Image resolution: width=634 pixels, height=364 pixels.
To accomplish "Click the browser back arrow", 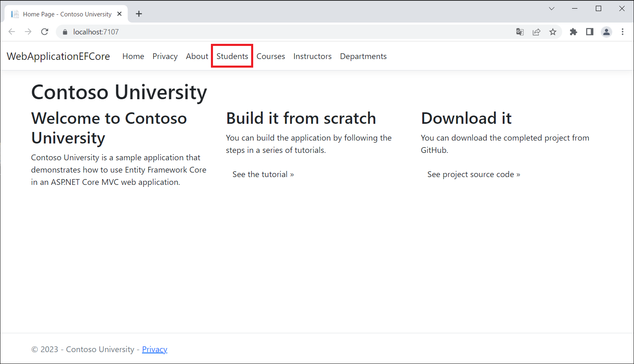I will [12, 32].
